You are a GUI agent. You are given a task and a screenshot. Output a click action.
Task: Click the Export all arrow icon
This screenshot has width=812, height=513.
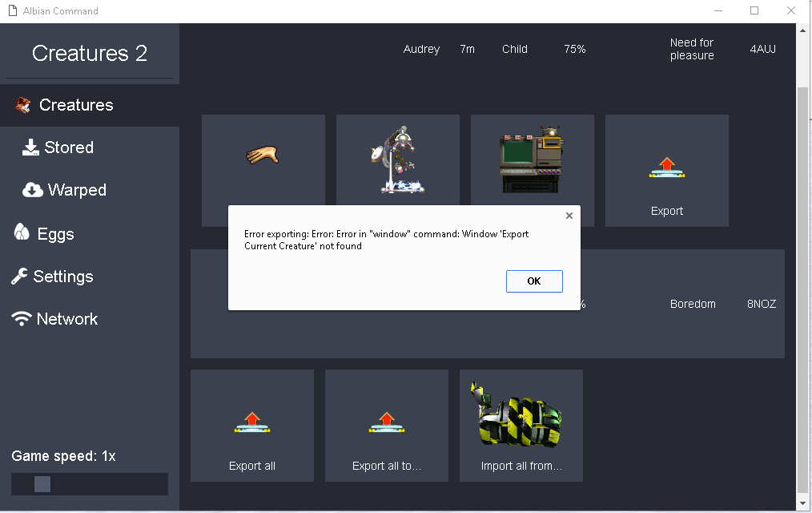[252, 422]
